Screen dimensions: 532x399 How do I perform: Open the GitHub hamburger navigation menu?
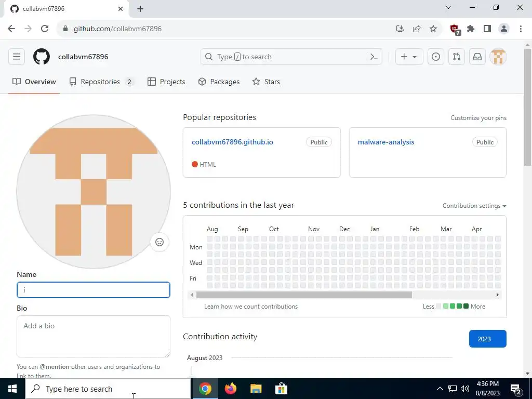16,57
